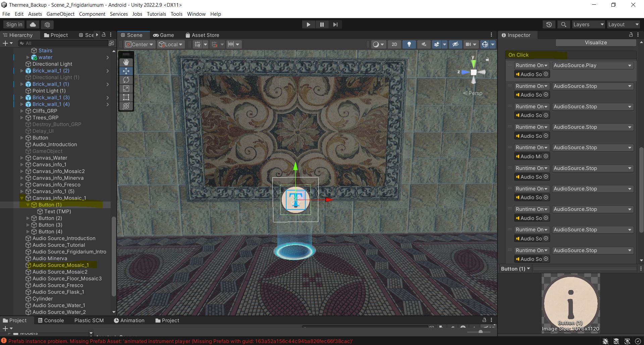Select the Move tool in Scene view
Image resolution: width=644 pixels, height=345 pixels.
coord(126,71)
